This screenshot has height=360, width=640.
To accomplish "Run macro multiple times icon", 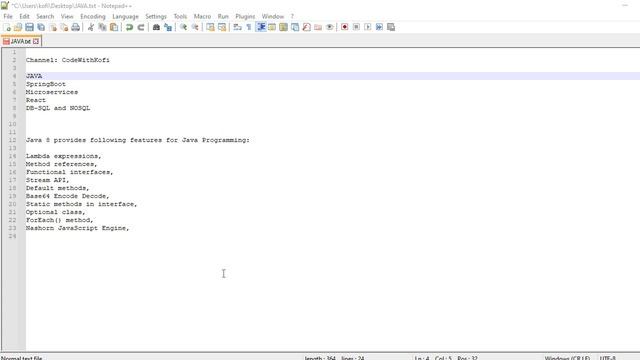I will tap(379, 27).
